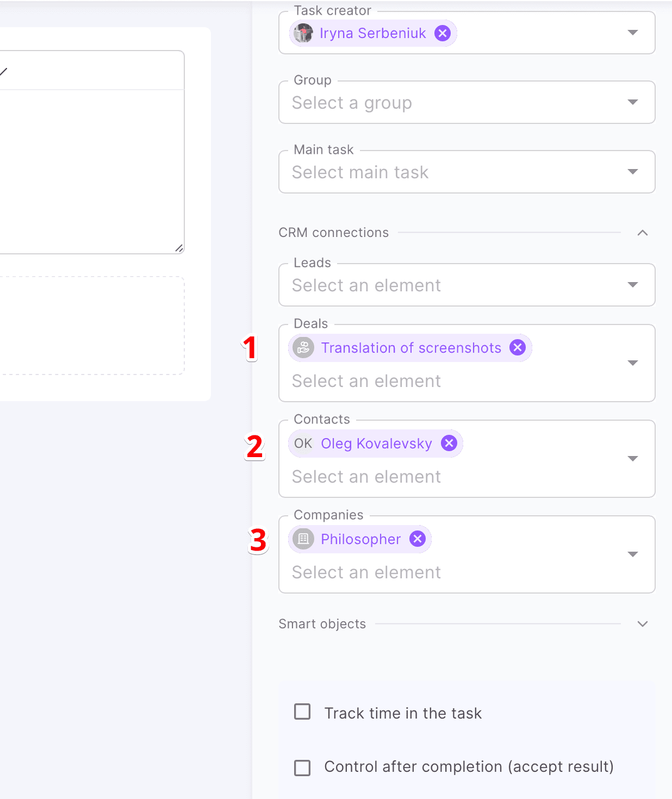Remove the Philosopher company chip
This screenshot has height=799, width=672.
pyautogui.click(x=418, y=539)
